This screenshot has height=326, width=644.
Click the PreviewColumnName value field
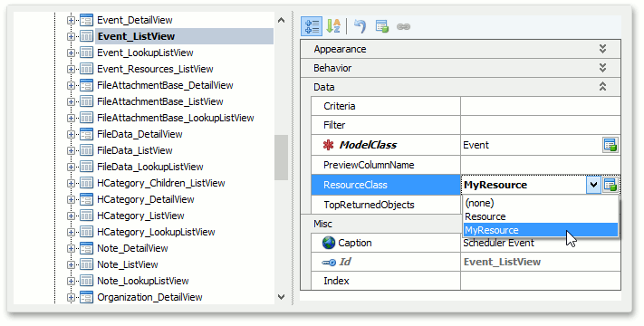pos(541,165)
